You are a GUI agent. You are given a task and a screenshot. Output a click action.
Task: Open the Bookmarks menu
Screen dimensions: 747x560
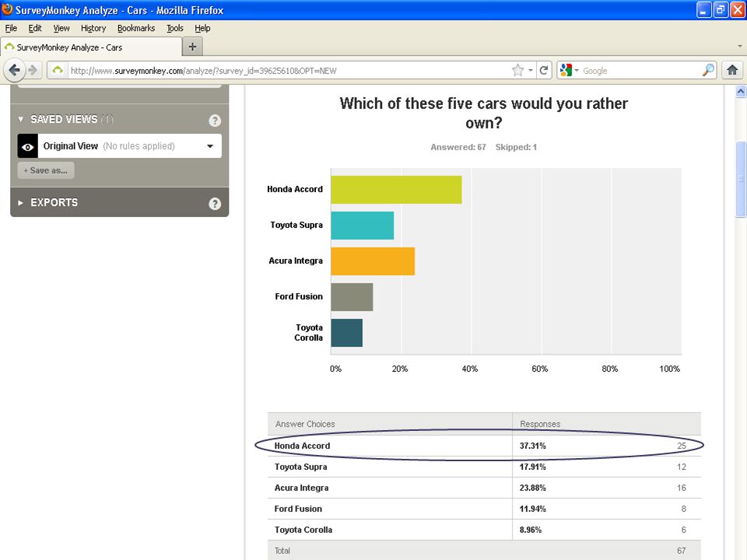(136, 28)
